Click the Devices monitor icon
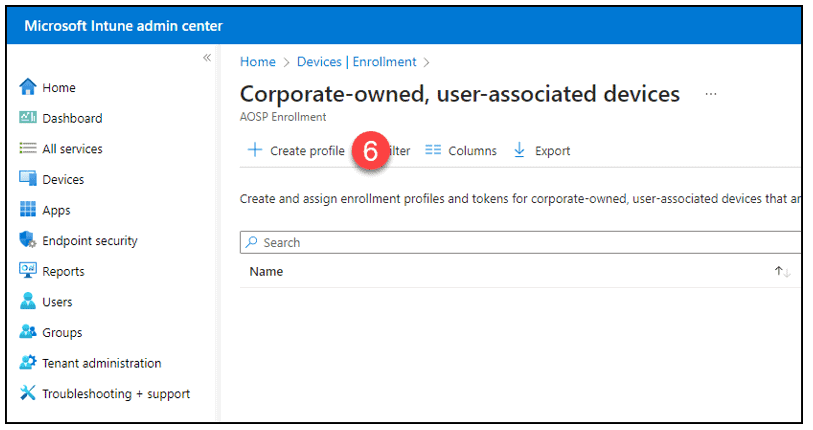 (x=27, y=179)
